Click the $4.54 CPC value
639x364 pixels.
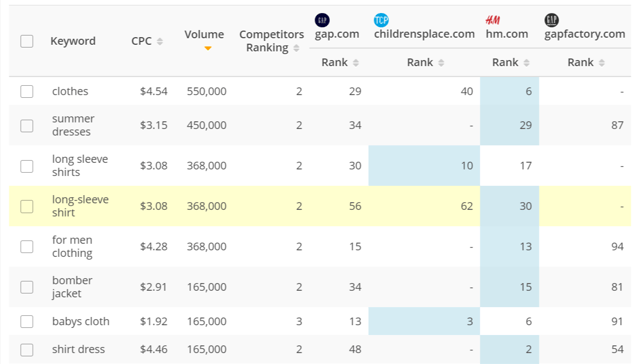pos(154,91)
